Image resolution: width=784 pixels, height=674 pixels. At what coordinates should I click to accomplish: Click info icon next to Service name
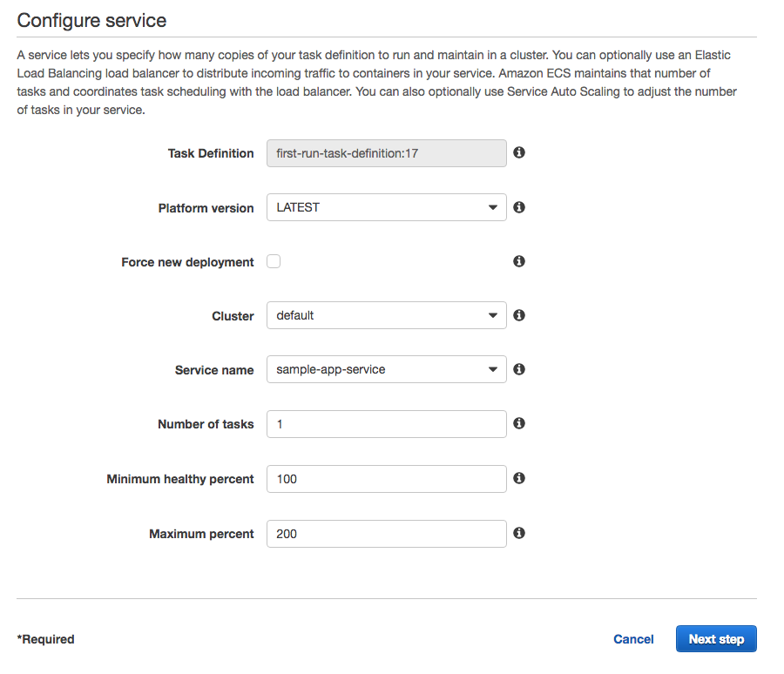(x=519, y=369)
